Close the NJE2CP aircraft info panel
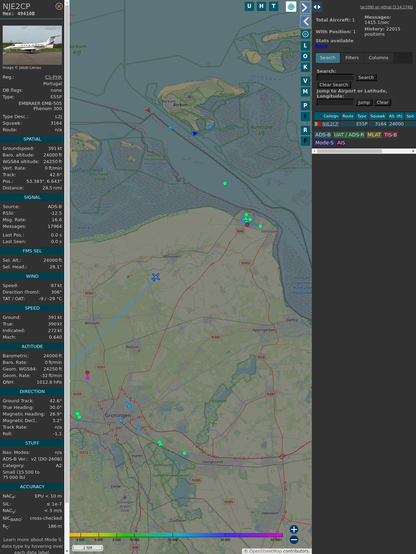 [x=59, y=6]
